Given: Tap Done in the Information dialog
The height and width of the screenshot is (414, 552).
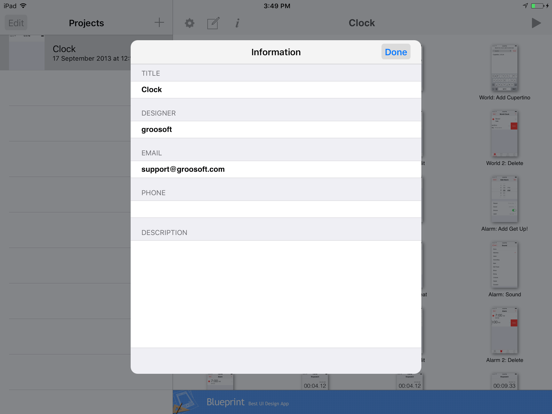Looking at the screenshot, I should point(396,52).
